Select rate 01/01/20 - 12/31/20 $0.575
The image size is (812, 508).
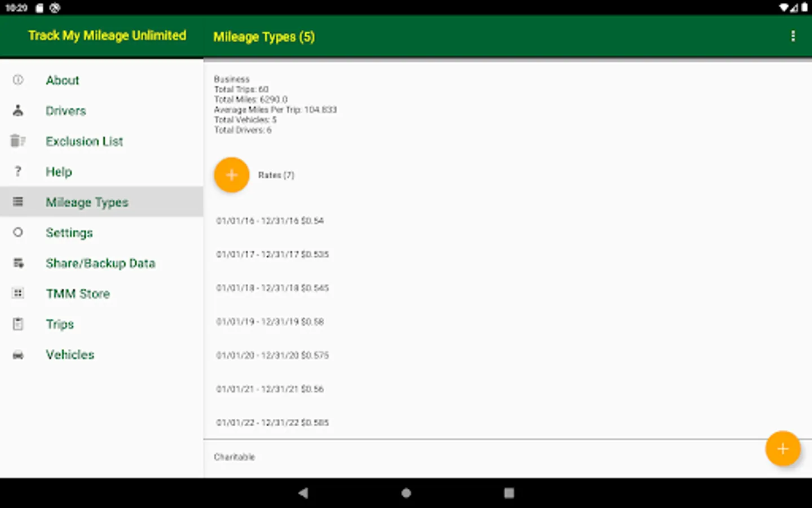click(272, 356)
